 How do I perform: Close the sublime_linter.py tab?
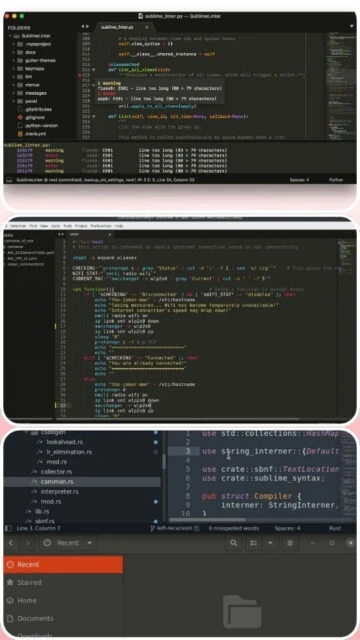[x=147, y=27]
